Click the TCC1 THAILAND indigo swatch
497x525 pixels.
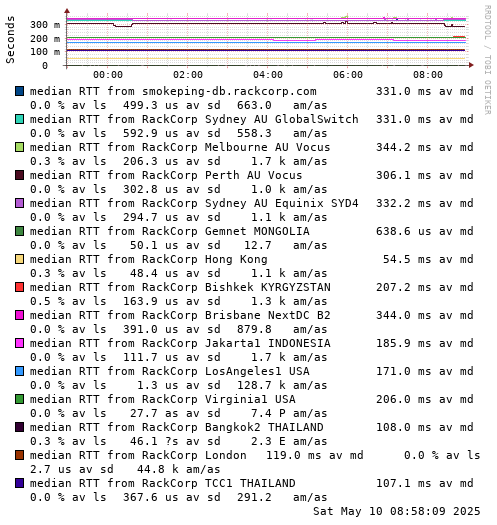tap(19, 483)
